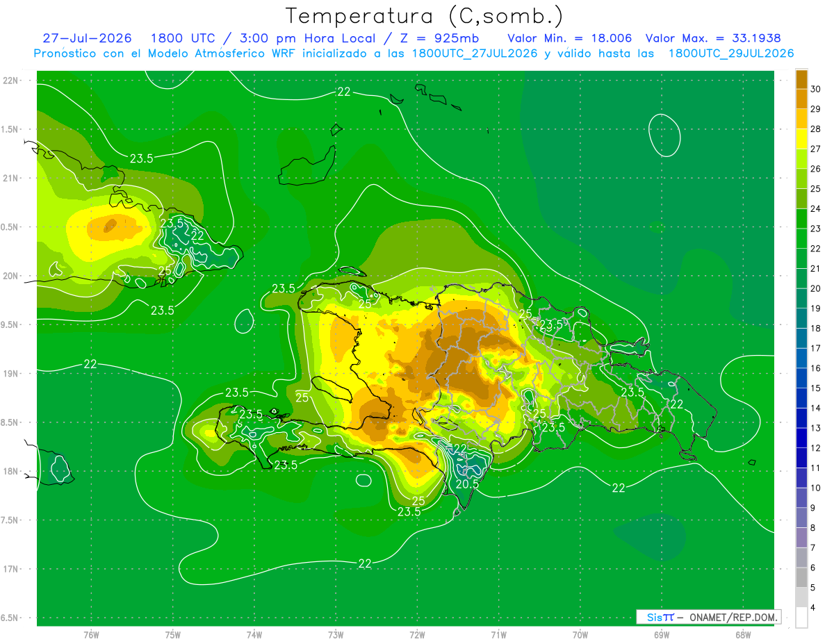
Task: Click the latitude axis label "19N"
Action: [11, 374]
